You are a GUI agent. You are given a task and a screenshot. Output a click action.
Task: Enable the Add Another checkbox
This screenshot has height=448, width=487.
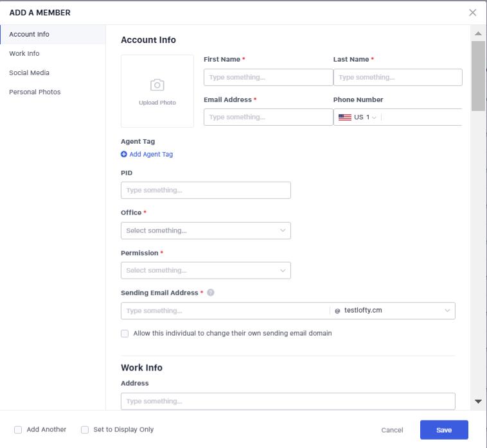[x=18, y=430]
